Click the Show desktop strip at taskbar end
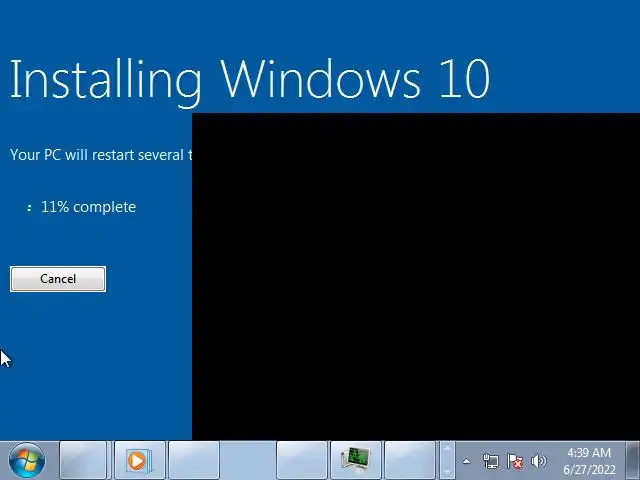This screenshot has width=640, height=480. pos(633,461)
